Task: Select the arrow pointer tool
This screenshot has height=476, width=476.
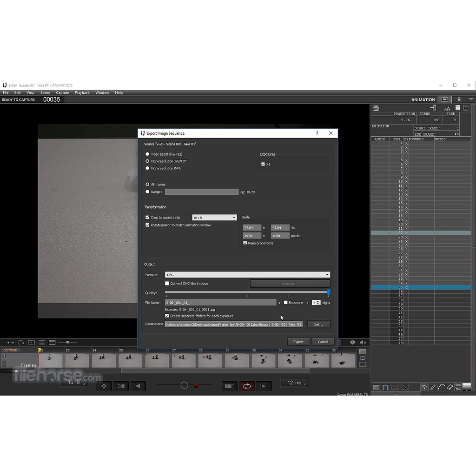Action: (424, 387)
